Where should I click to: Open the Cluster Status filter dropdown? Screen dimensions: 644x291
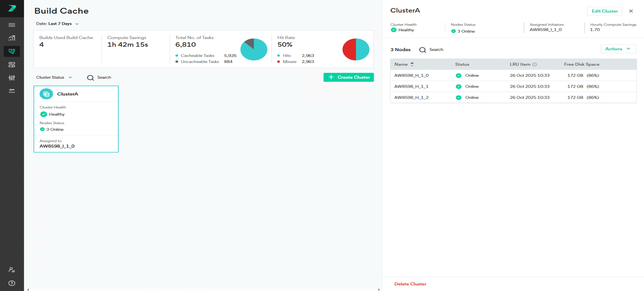pos(54,77)
